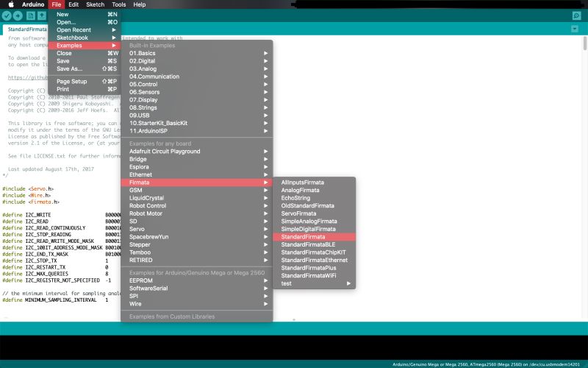Expand the Wire examples submenu
Viewport: 588px width, 368px height.
pos(197,304)
